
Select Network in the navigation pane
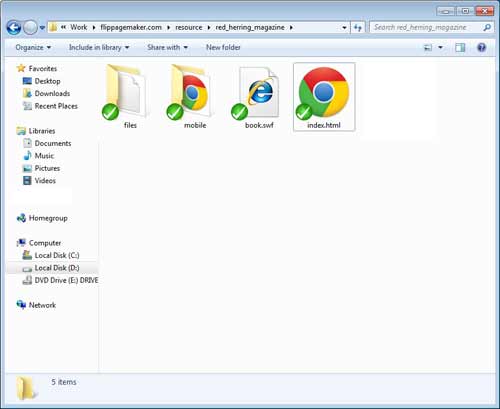pyautogui.click(x=42, y=305)
